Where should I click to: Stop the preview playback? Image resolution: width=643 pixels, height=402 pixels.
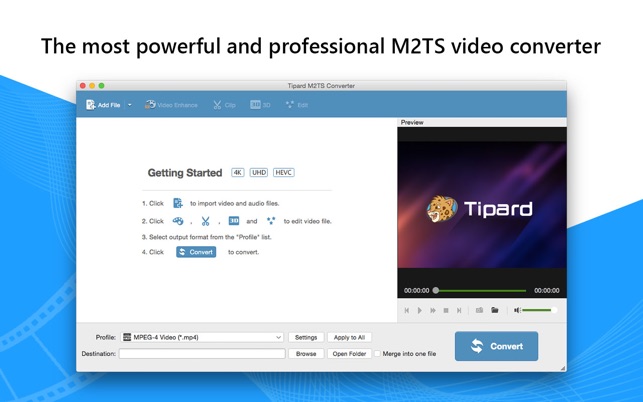point(446,311)
